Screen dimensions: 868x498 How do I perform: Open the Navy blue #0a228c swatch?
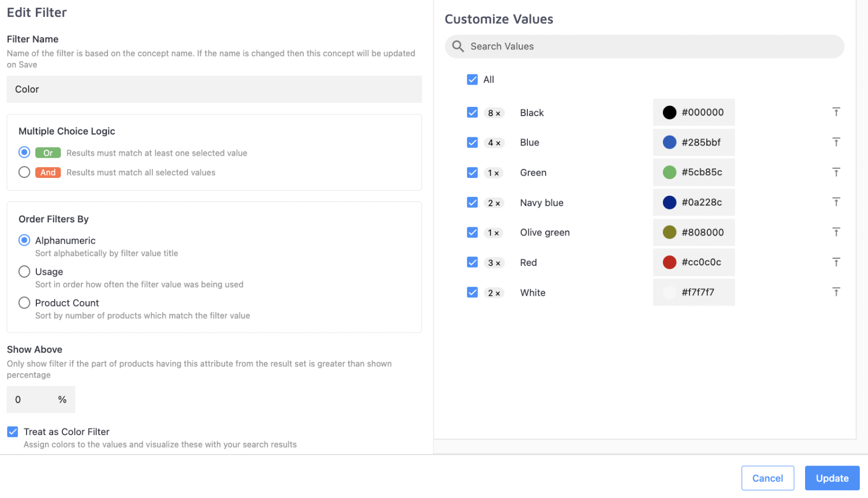tap(669, 202)
